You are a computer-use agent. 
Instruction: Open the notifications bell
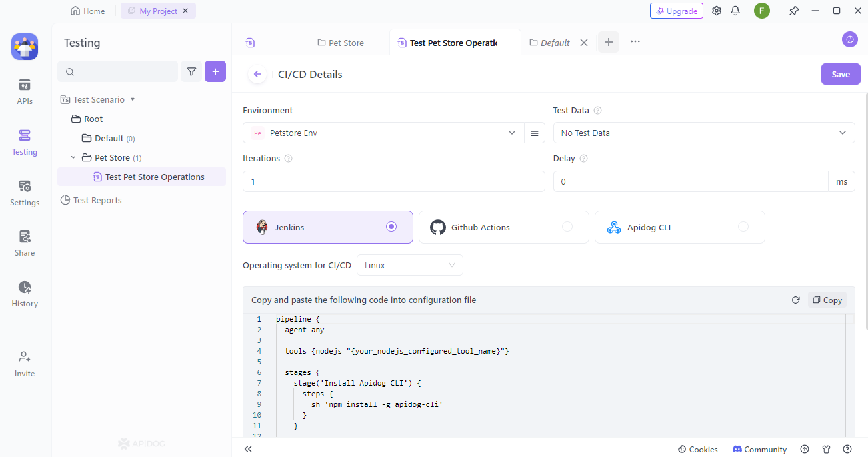[x=735, y=11]
